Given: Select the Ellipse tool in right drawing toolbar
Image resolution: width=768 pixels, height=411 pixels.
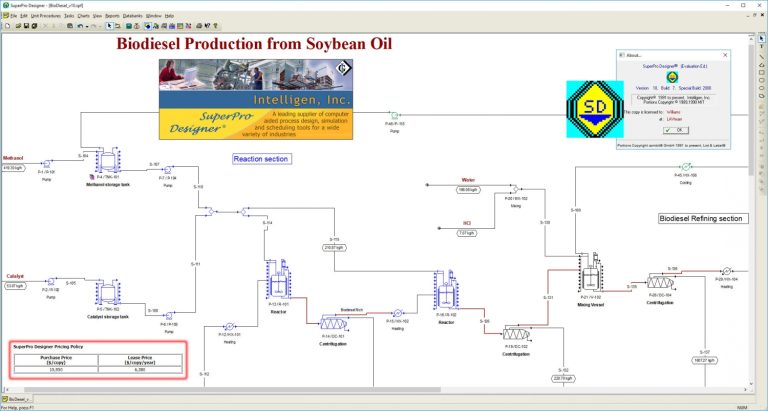Looking at the screenshot, I should [762, 89].
